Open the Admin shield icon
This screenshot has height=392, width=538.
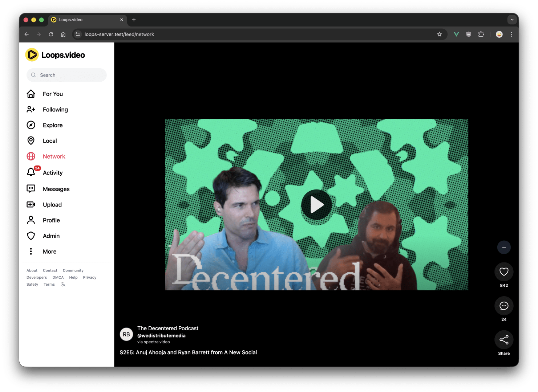coord(31,236)
